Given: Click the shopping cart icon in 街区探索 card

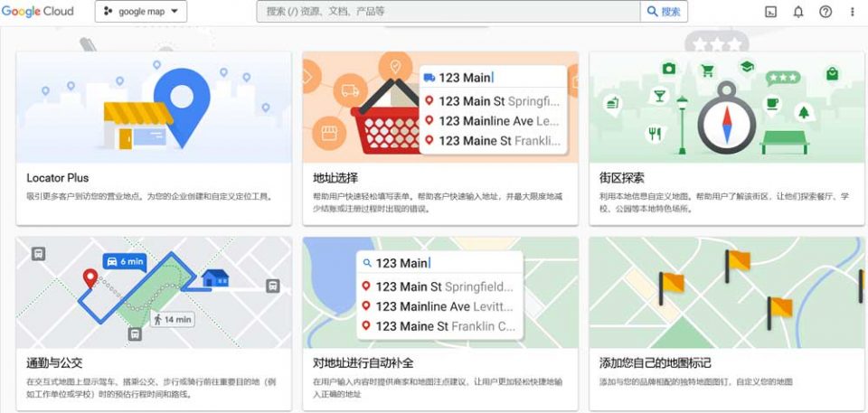Looking at the screenshot, I should click(707, 70).
